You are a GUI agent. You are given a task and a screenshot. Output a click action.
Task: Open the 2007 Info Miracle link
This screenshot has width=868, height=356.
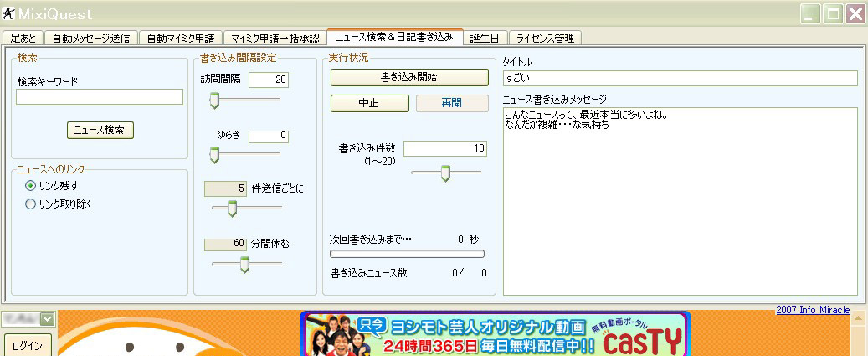813,310
